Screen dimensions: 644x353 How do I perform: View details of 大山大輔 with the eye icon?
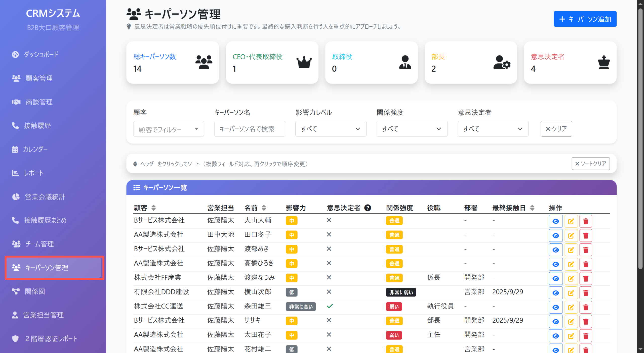coord(556,221)
